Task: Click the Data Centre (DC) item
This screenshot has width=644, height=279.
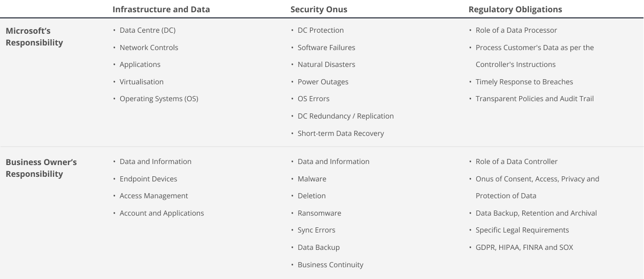Action: click(x=147, y=30)
